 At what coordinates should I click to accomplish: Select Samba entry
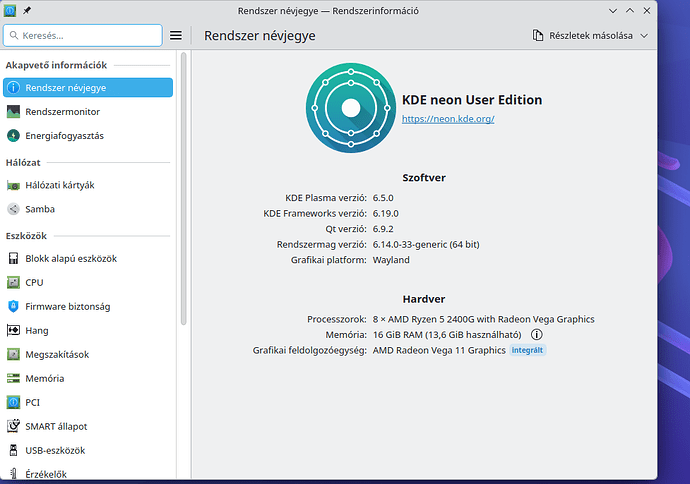tap(88, 209)
